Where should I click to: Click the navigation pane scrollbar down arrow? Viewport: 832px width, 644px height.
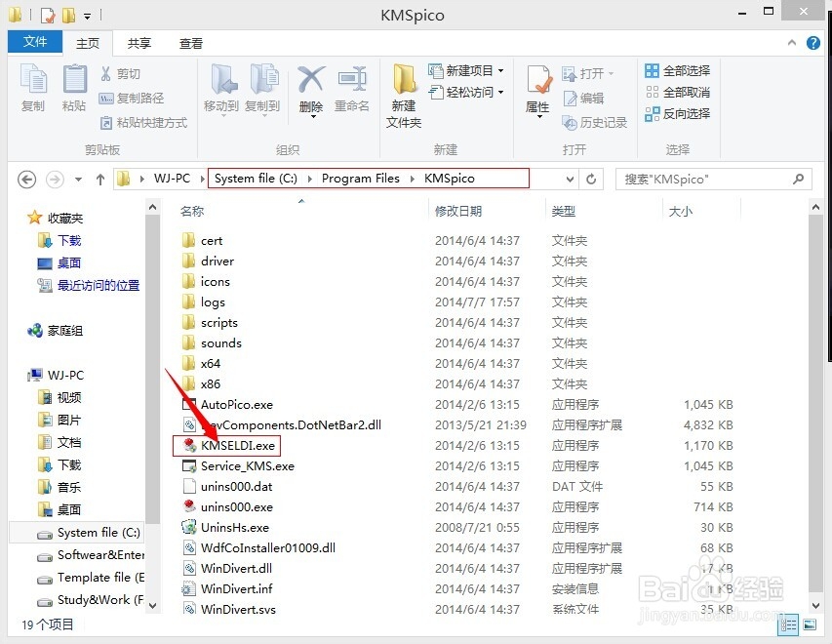pos(153,605)
